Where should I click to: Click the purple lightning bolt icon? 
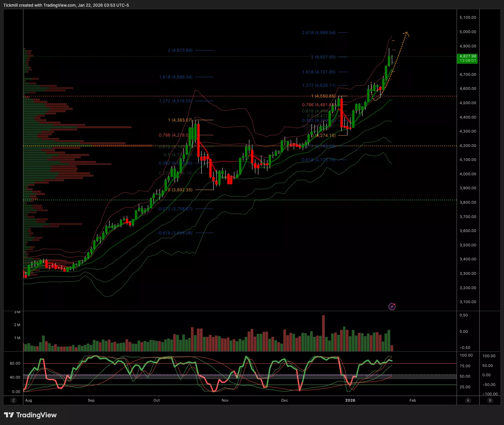click(392, 306)
